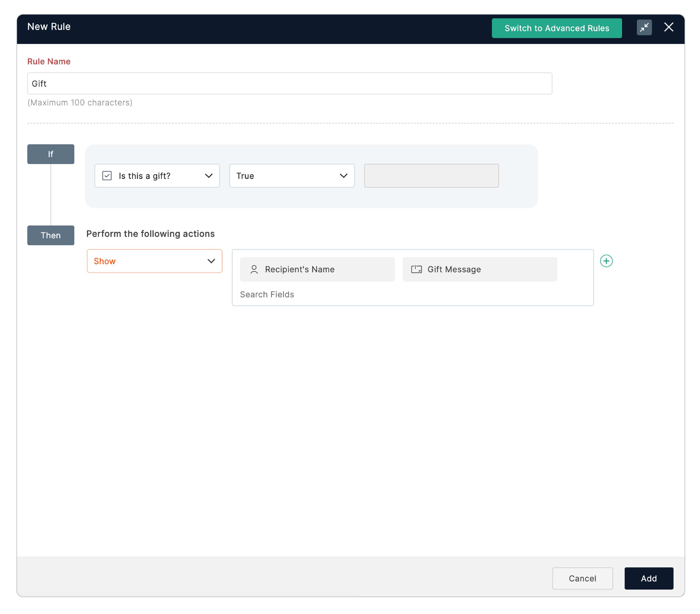The height and width of the screenshot is (614, 700).
Task: Click the disabled condition value box
Action: tap(431, 176)
